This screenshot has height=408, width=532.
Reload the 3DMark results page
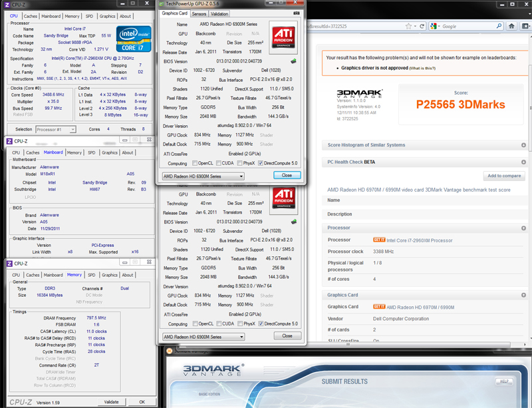(422, 26)
